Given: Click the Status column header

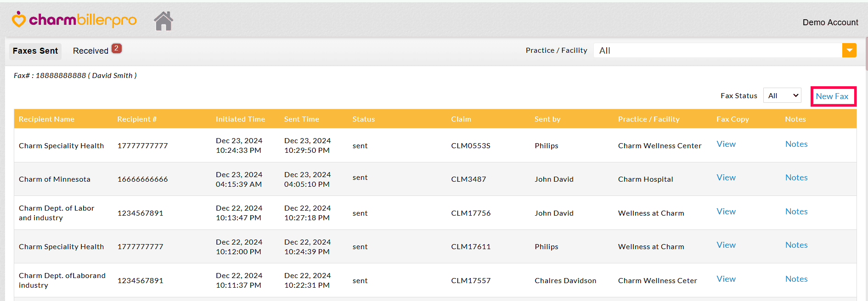Looking at the screenshot, I should click(364, 119).
